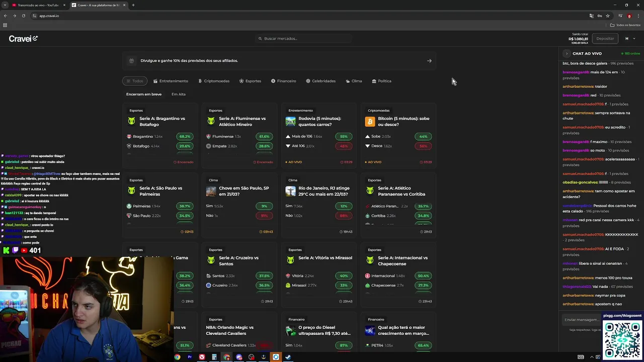Open São Paulo vs Palmeiras market
Screen dimensions: 644x362
(x=161, y=191)
